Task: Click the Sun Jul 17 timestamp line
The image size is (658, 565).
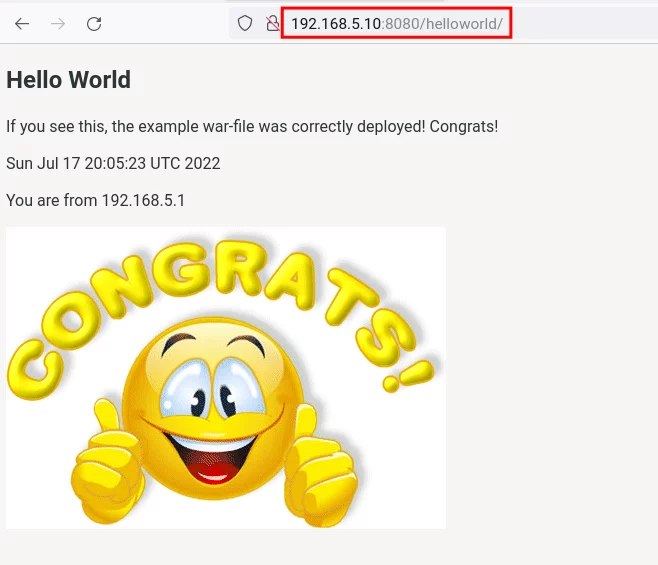Action: (x=113, y=163)
